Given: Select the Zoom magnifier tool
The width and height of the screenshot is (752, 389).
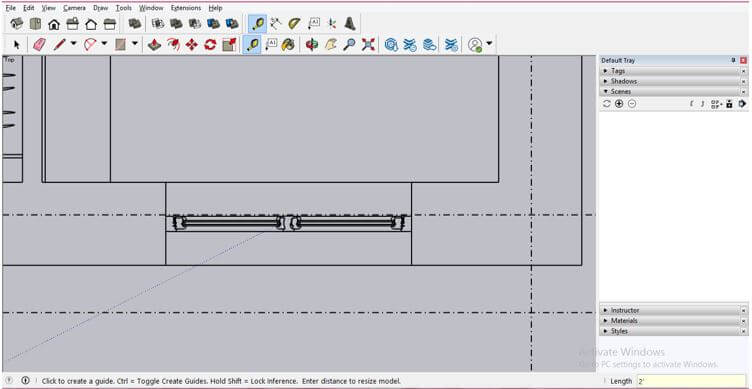Looking at the screenshot, I should [349, 45].
